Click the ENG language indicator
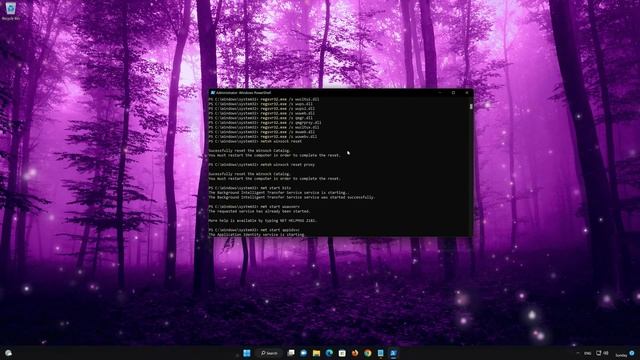The image size is (640, 360). (x=588, y=353)
